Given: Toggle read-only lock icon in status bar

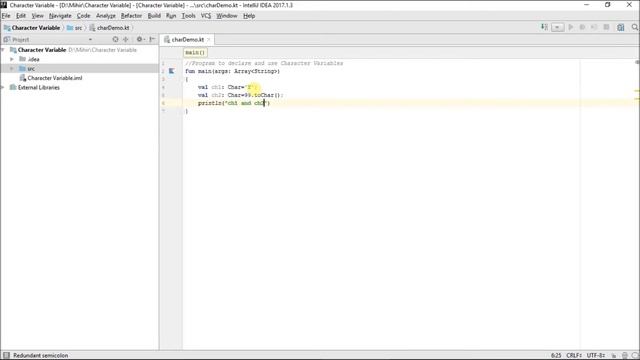Looking at the screenshot, I should click(x=613, y=356).
